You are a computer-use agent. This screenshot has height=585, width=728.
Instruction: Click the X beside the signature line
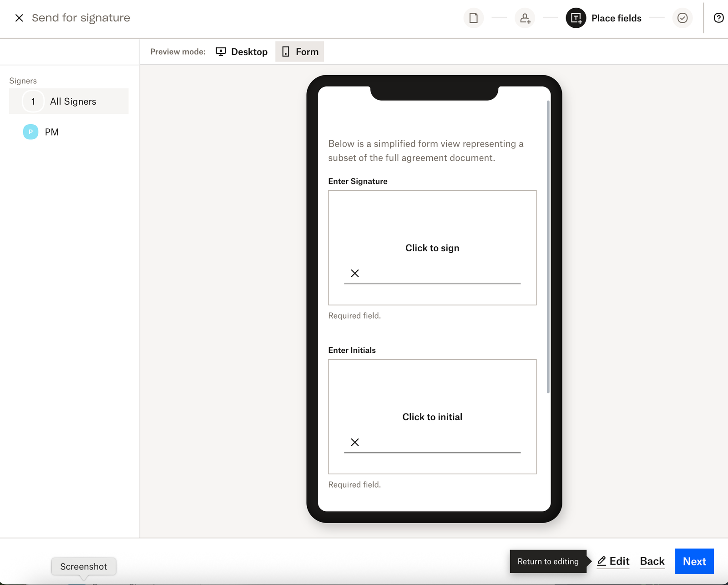(x=354, y=273)
